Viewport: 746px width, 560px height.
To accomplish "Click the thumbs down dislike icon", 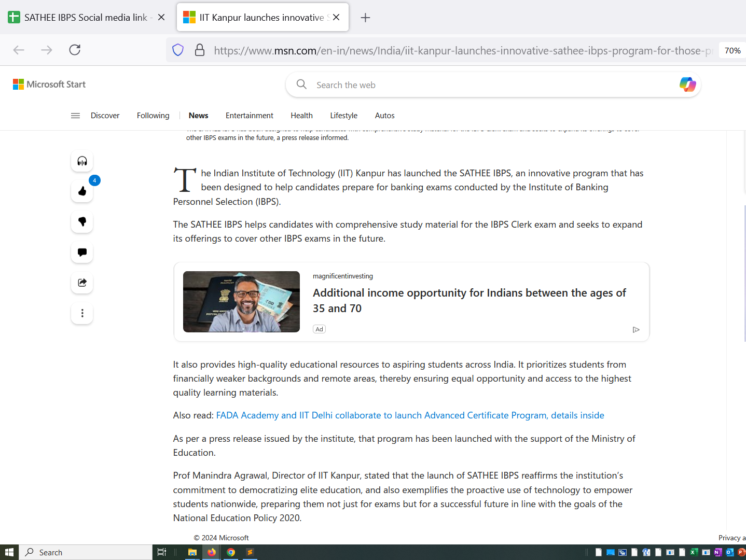I will coord(82,222).
